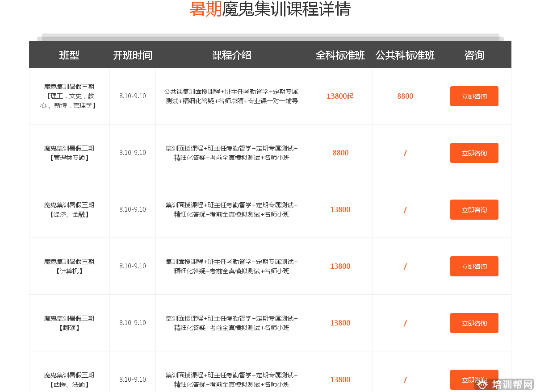Click 立即咨询 in the 计算机 row
Viewport: 536px width, 392px height.
coord(474,266)
